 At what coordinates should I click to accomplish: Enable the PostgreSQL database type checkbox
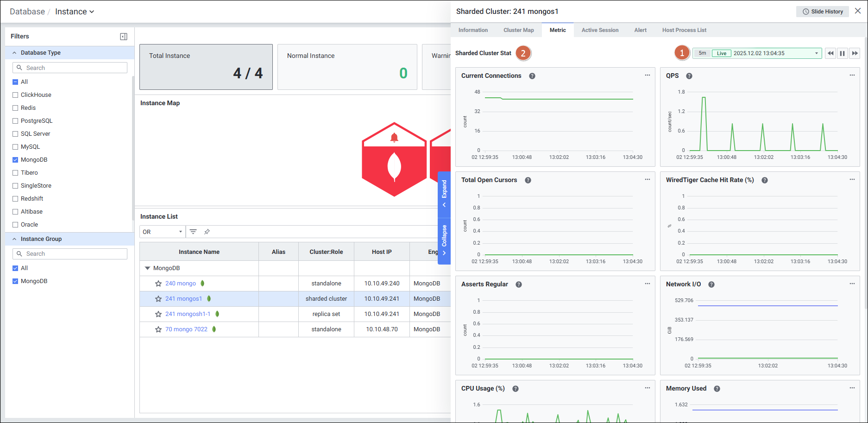click(x=15, y=121)
